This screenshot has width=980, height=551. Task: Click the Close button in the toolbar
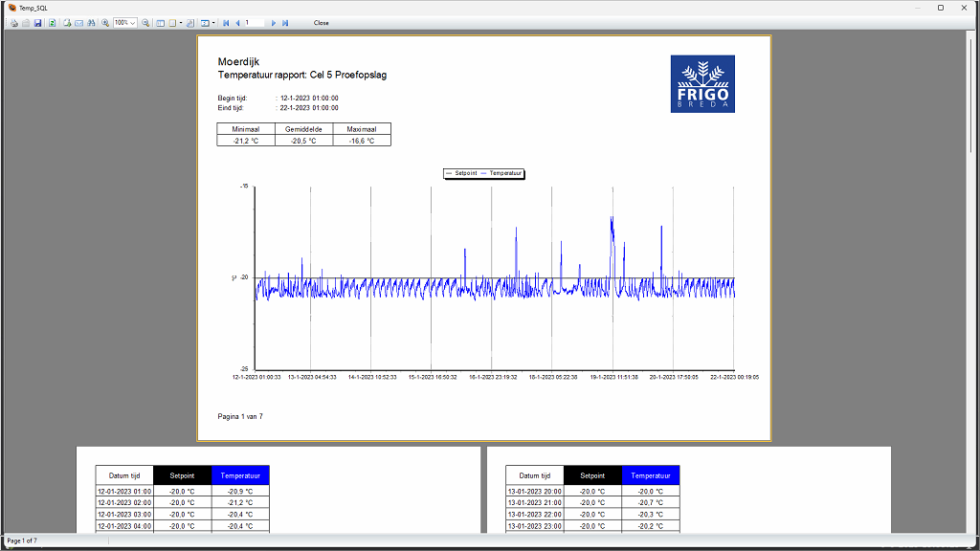click(x=322, y=23)
